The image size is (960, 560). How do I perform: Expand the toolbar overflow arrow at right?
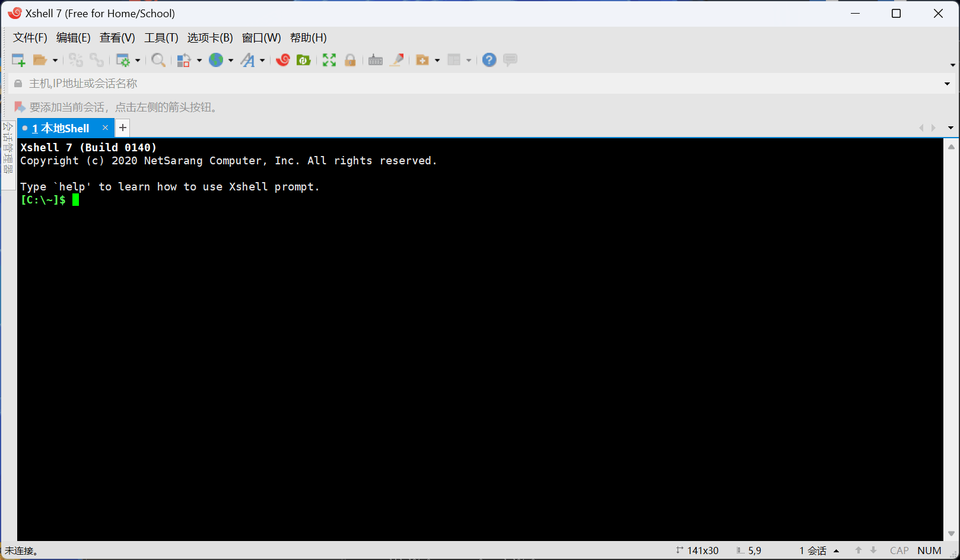point(953,65)
